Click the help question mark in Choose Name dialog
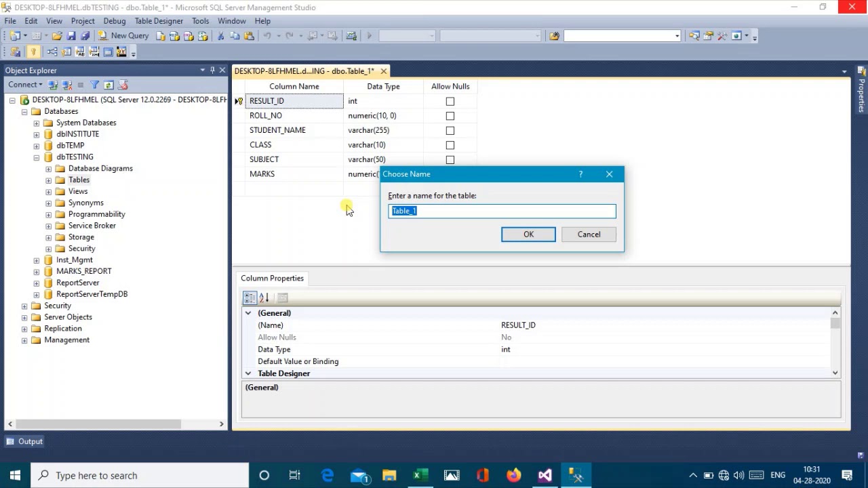Image resolution: width=868 pixels, height=488 pixels. tap(580, 174)
